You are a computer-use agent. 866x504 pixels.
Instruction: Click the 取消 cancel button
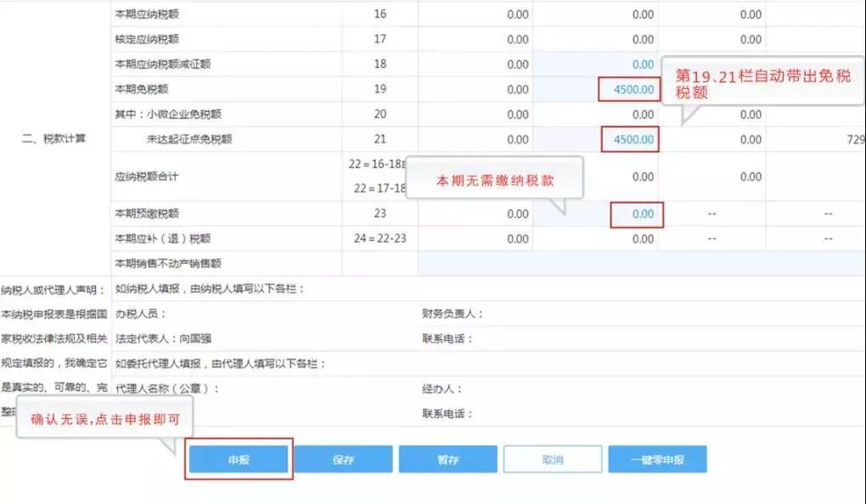pos(553,459)
